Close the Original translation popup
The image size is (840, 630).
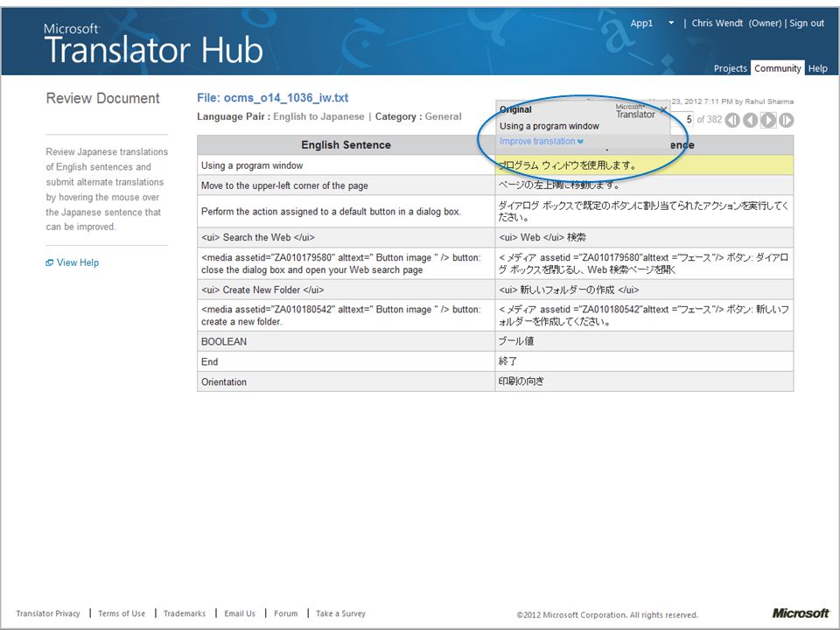tap(663, 110)
